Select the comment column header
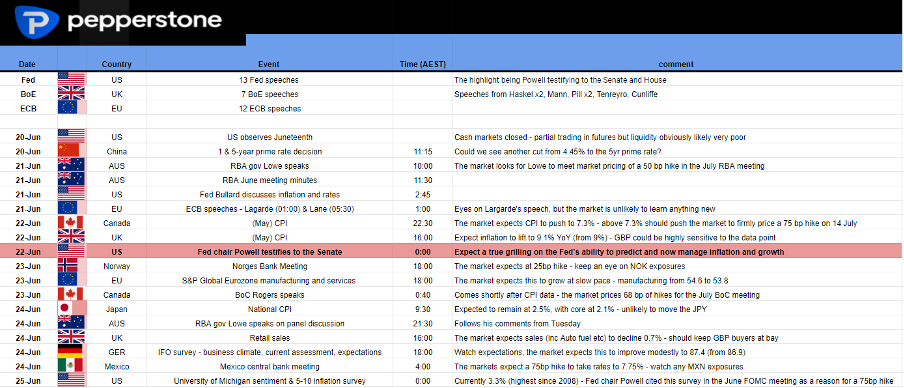The image size is (904, 388). tap(676, 64)
